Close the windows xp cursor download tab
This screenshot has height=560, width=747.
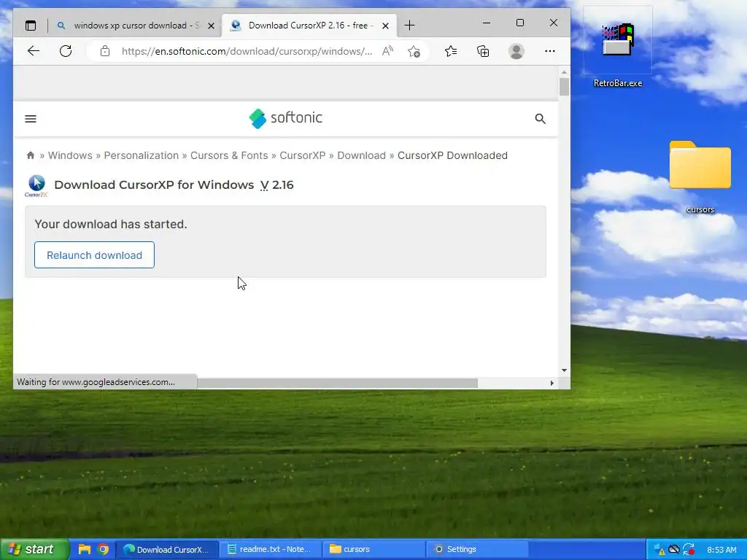pyautogui.click(x=211, y=26)
